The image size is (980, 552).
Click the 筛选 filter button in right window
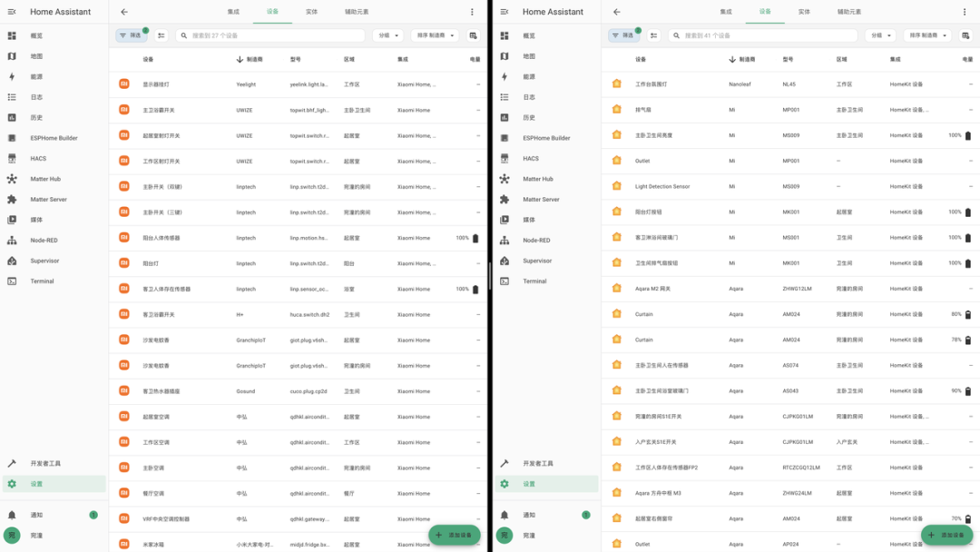pos(623,35)
